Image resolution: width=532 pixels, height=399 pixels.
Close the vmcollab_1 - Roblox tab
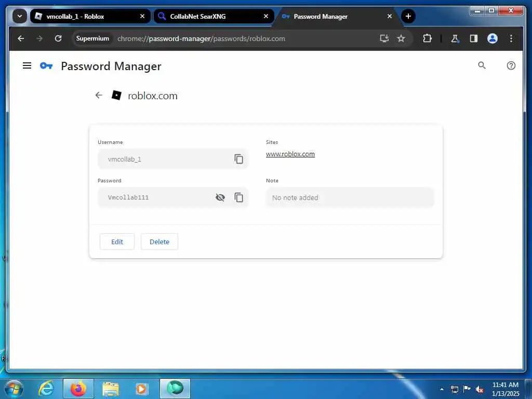tap(142, 16)
